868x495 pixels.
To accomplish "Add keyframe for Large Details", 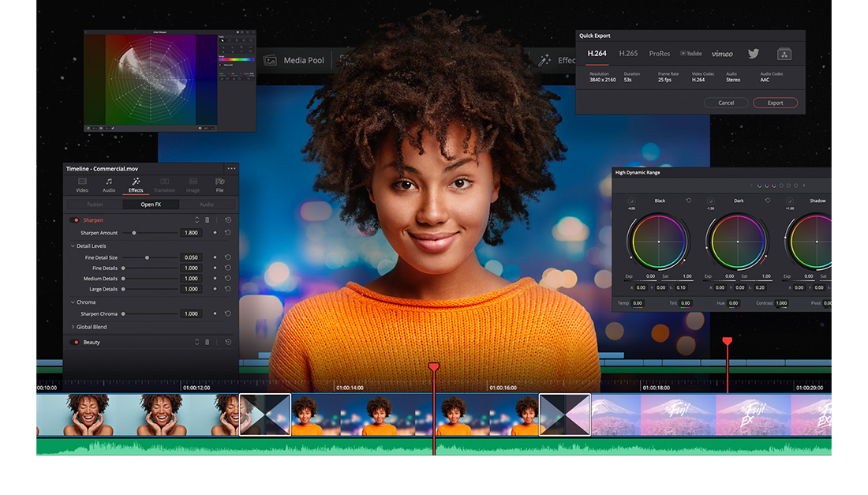I will pos(215,289).
